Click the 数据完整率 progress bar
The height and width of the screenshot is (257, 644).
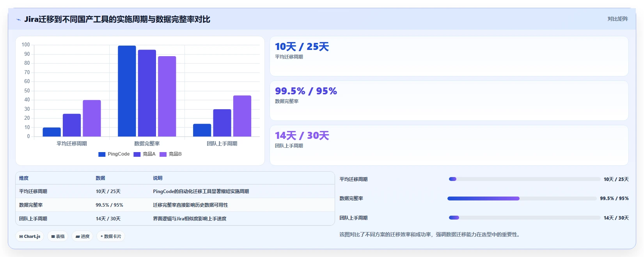[522, 199]
